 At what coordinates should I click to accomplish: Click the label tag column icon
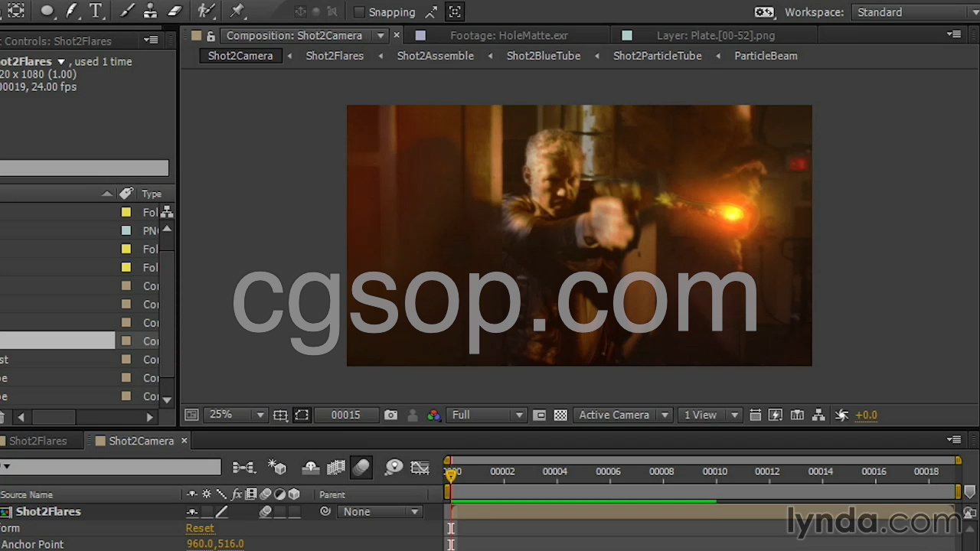point(126,194)
